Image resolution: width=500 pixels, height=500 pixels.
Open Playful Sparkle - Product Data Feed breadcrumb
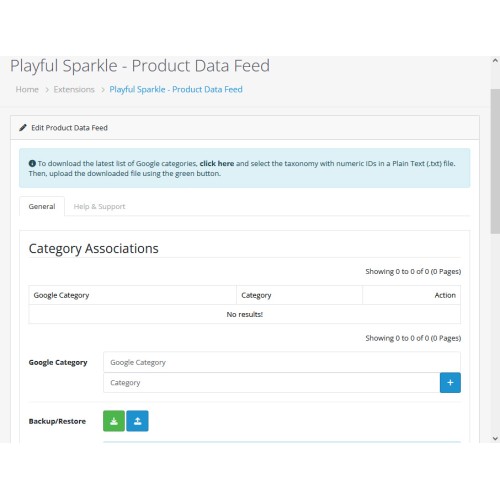point(176,89)
